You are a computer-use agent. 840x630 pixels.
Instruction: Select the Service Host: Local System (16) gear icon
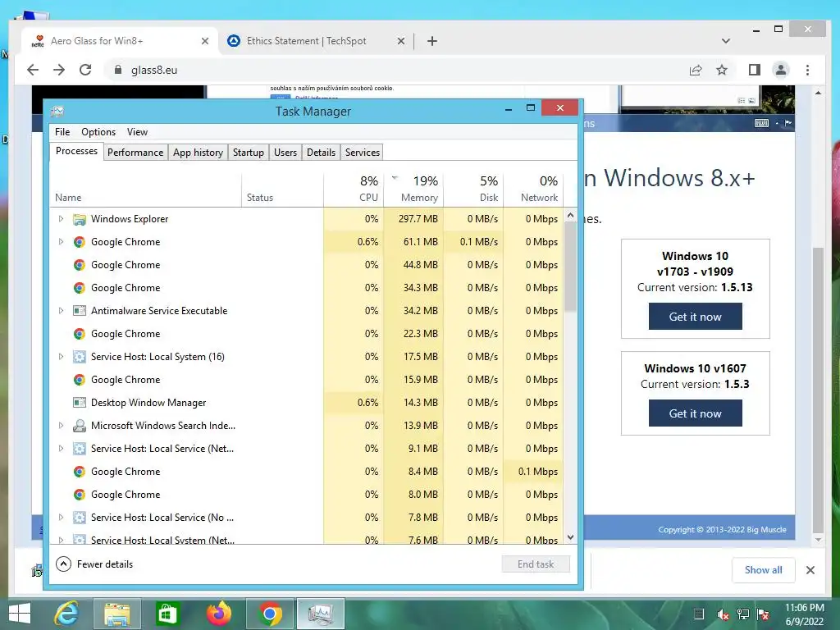tap(80, 357)
